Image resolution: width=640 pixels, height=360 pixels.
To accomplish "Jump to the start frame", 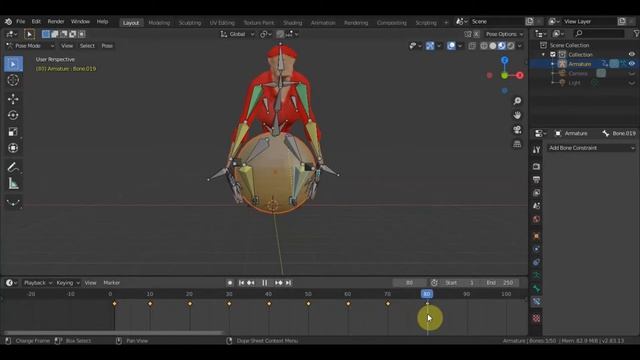I will (241, 282).
